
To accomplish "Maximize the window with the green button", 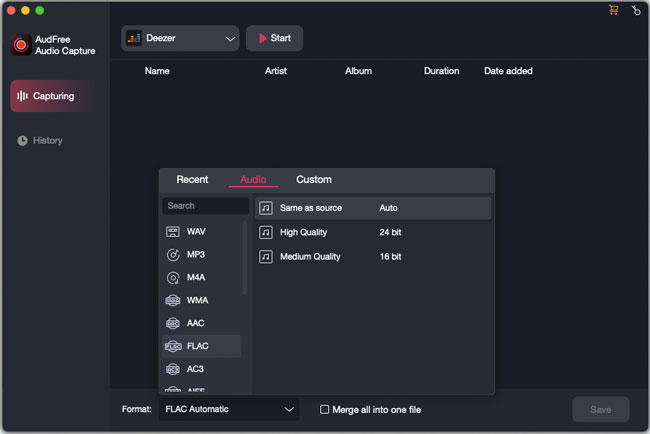I will coord(40,10).
